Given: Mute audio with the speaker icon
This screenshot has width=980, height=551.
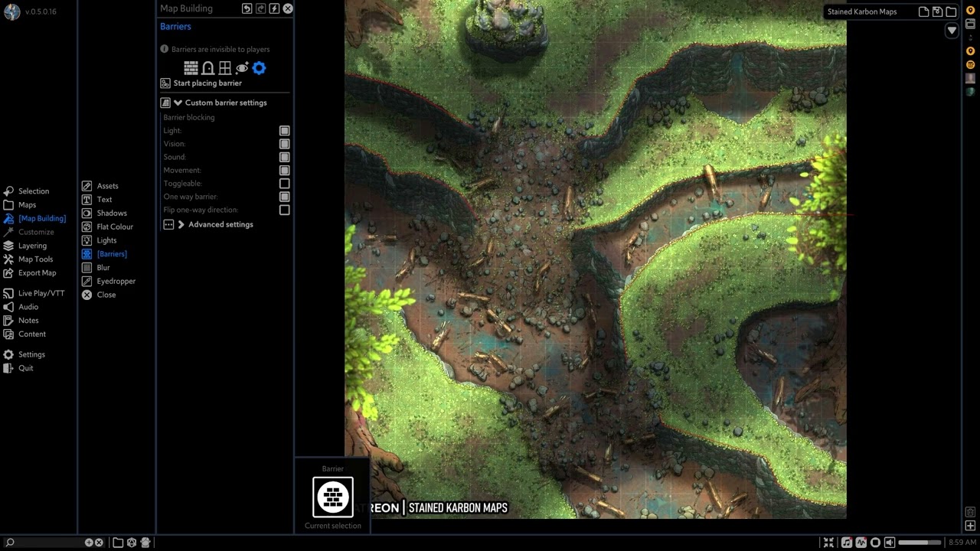Looking at the screenshot, I should (x=890, y=543).
